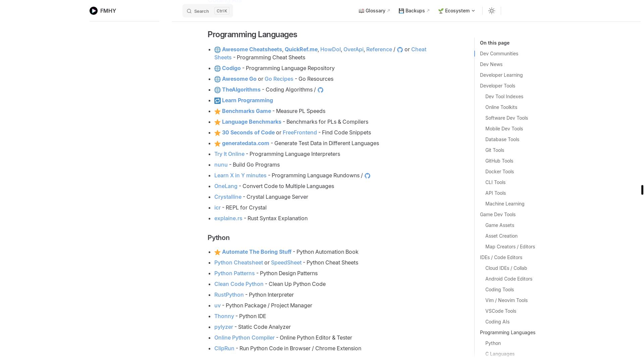Jump to Dev News in sidebar
Image resolution: width=644 pixels, height=362 pixels.
pos(491,64)
